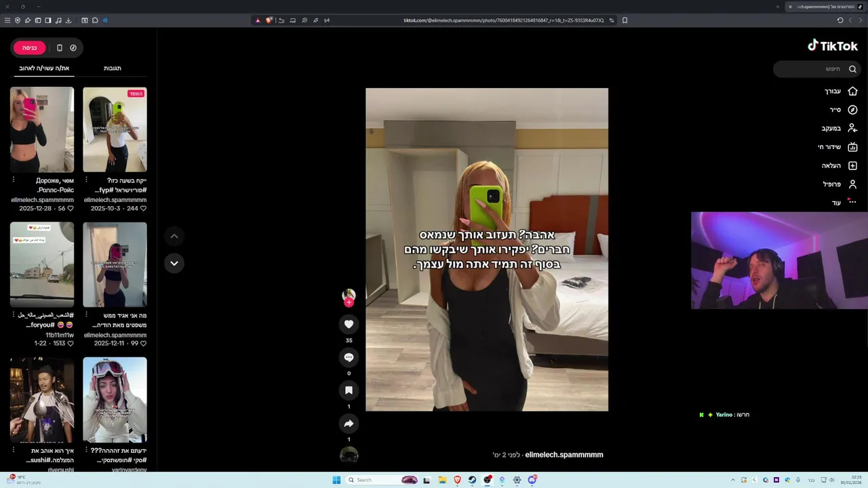
Task: Click the 11b11m11w username link
Action: (x=60, y=335)
